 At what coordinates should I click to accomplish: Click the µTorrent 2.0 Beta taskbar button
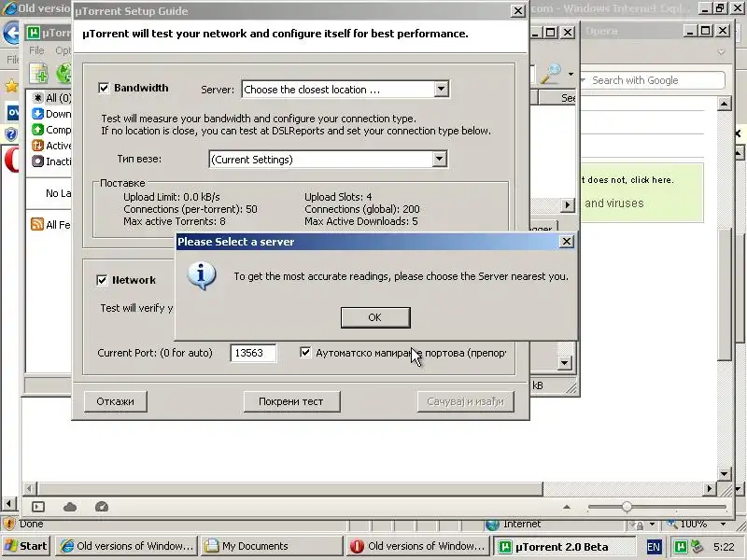(x=564, y=546)
